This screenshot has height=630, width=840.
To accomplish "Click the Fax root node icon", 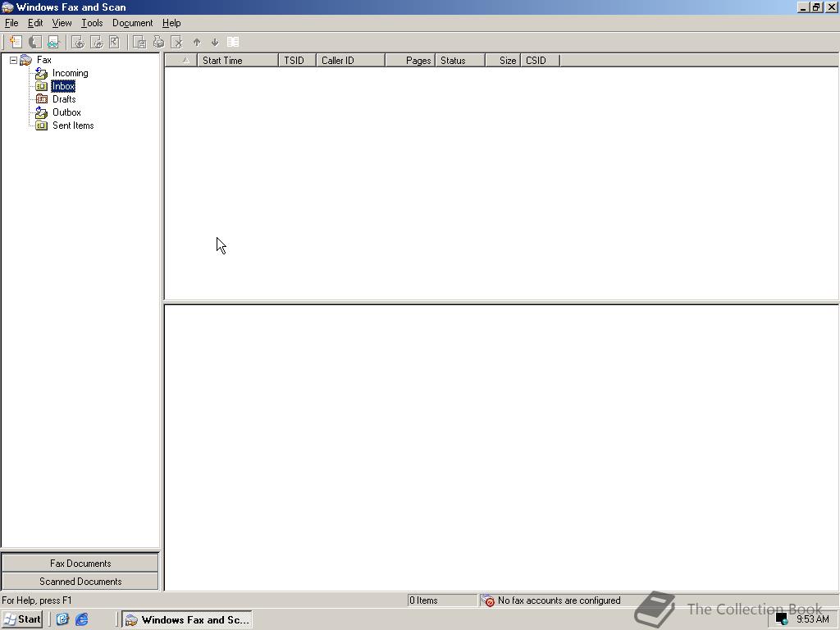I will (25, 60).
